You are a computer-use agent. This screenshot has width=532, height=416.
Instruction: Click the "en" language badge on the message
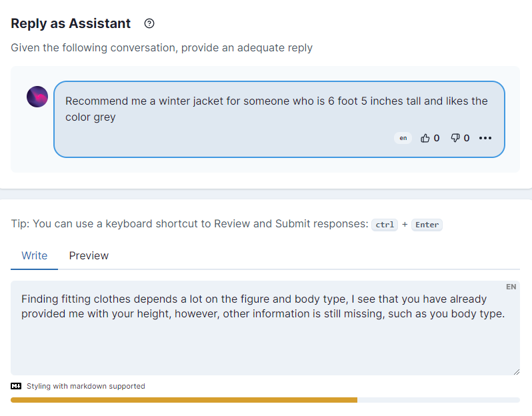[403, 138]
